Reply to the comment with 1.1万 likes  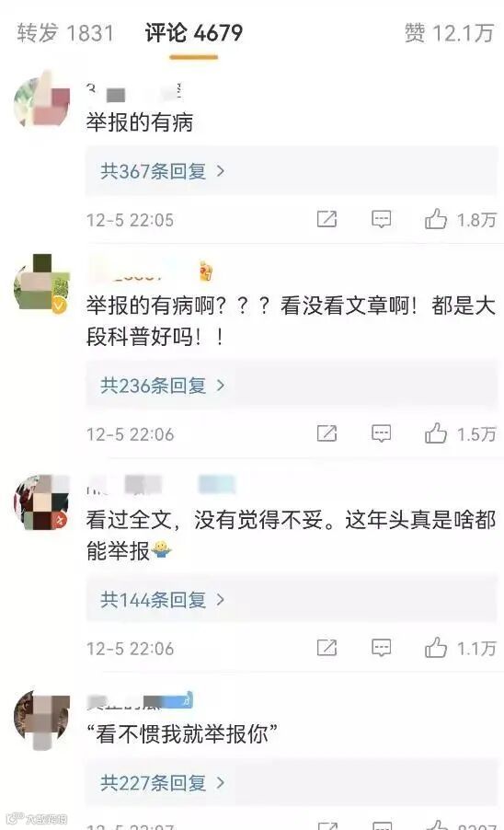click(x=381, y=647)
